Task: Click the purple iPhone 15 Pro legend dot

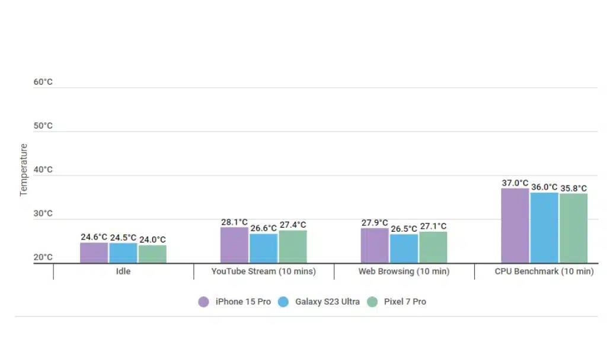Action: pyautogui.click(x=204, y=302)
